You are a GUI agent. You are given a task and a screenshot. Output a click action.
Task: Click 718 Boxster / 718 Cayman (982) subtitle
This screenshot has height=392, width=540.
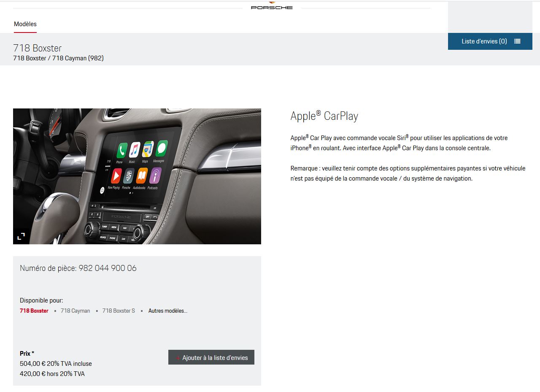coord(58,58)
